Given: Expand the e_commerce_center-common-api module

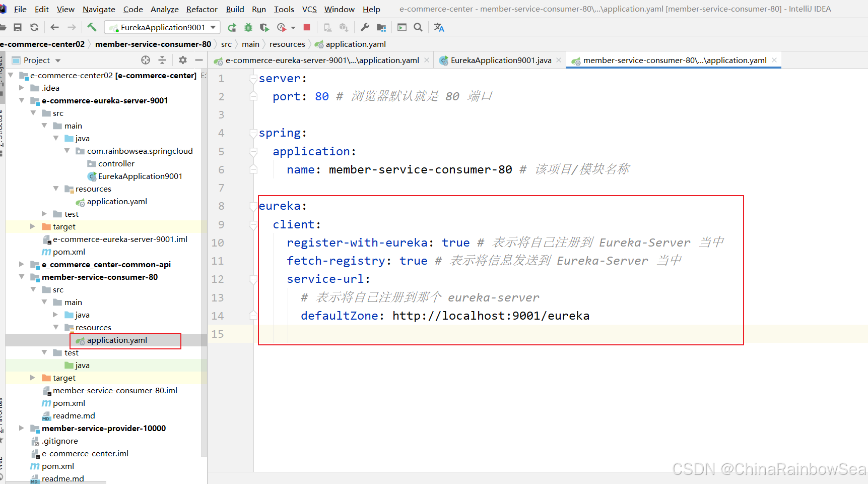Looking at the screenshot, I should point(22,264).
